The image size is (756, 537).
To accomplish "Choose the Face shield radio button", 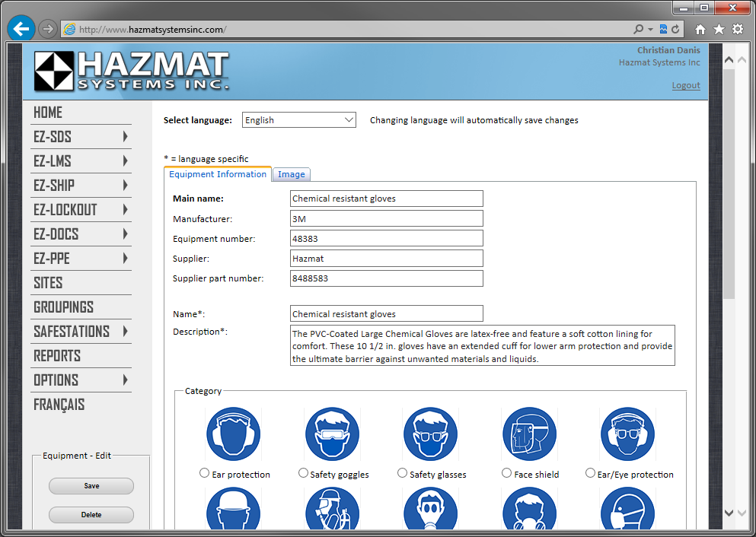I will 507,473.
